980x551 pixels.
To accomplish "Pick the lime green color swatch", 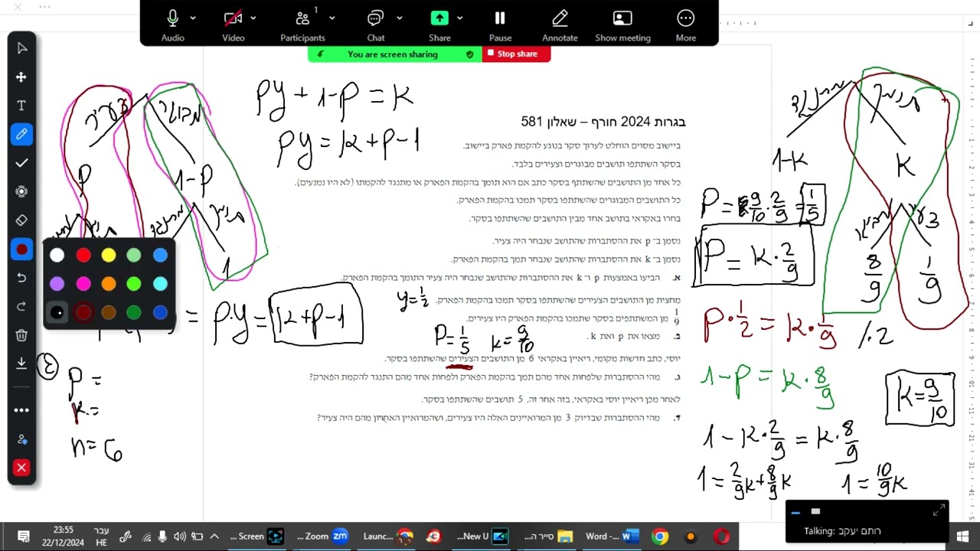I will click(134, 284).
